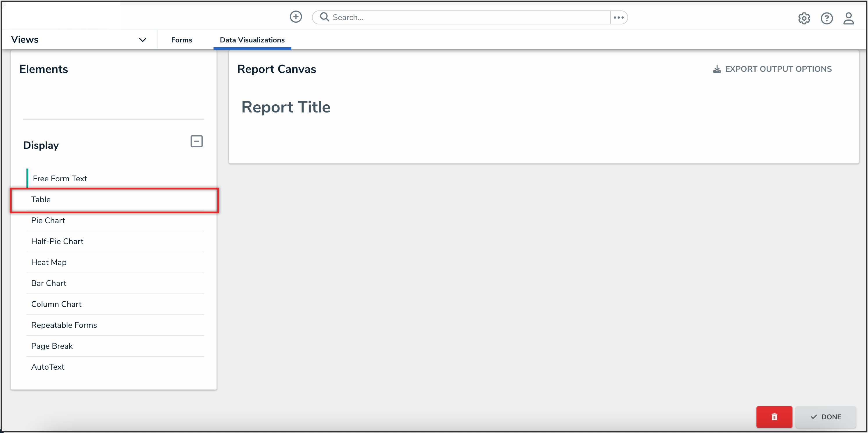Edit the Report Title text
868x433 pixels.
pyautogui.click(x=286, y=107)
